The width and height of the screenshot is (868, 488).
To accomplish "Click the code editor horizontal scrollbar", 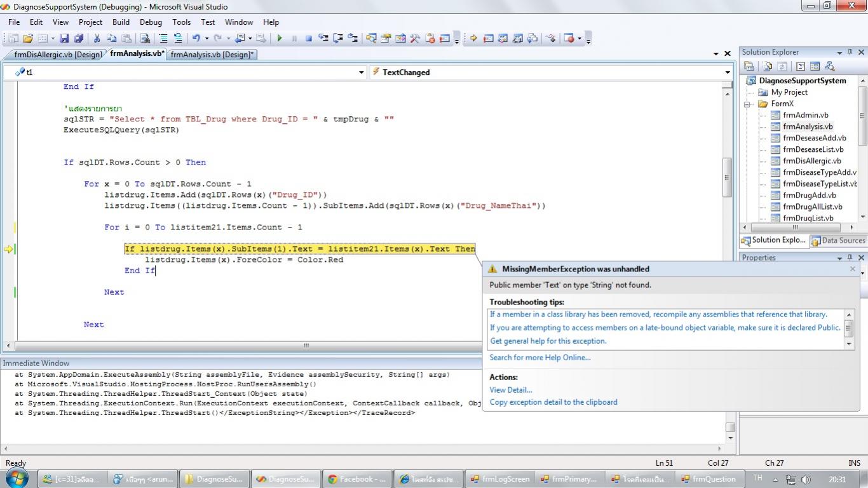I will tap(306, 346).
